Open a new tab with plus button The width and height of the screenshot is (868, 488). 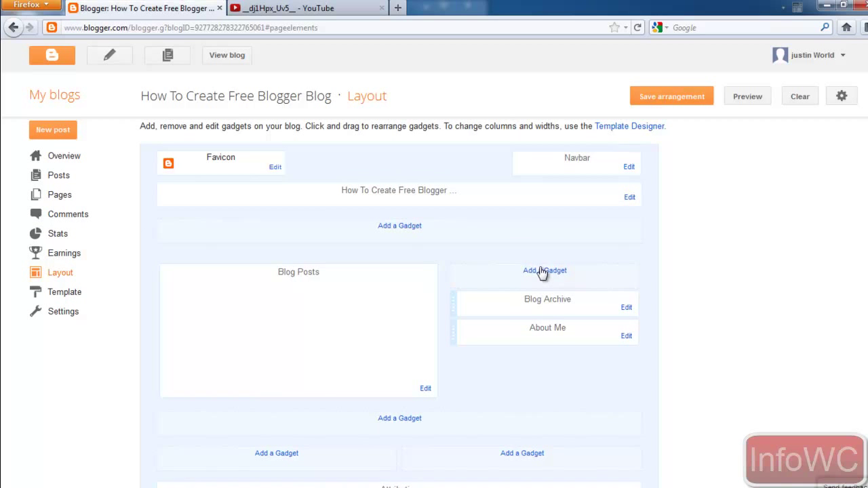(398, 8)
